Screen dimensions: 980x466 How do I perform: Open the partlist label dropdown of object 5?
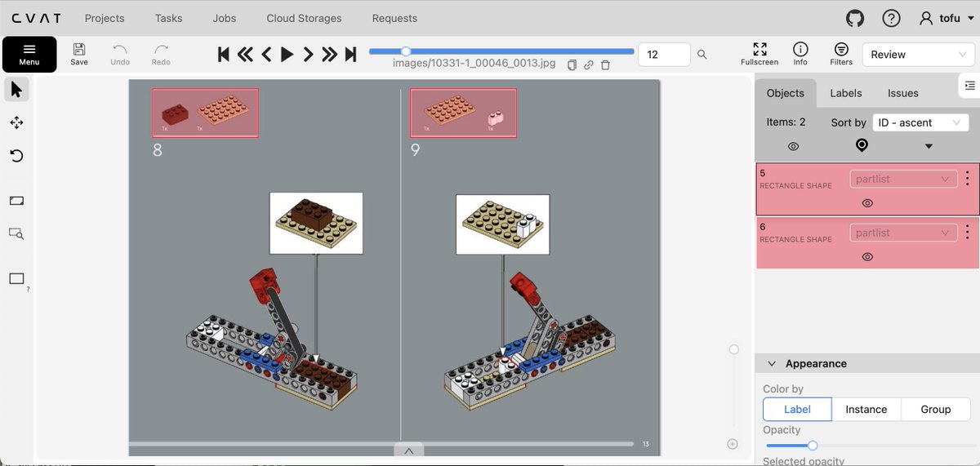click(x=903, y=179)
